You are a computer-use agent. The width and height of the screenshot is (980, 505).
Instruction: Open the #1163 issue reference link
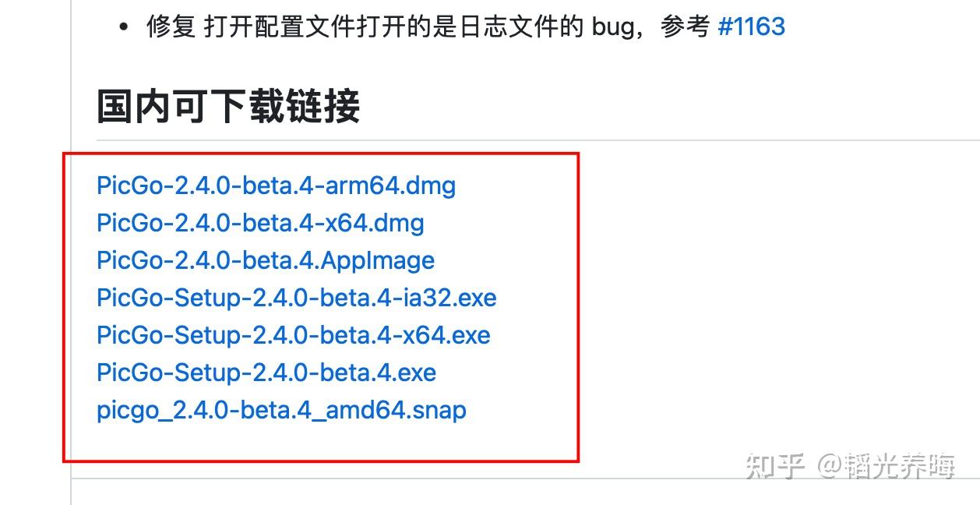(x=751, y=26)
